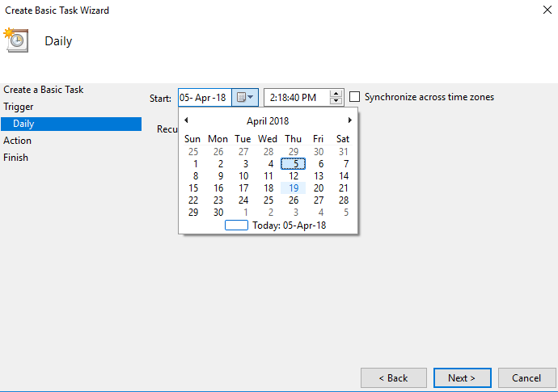The image size is (558, 392).
Task: Click the previous month arrow in calendar
Action: tap(186, 120)
